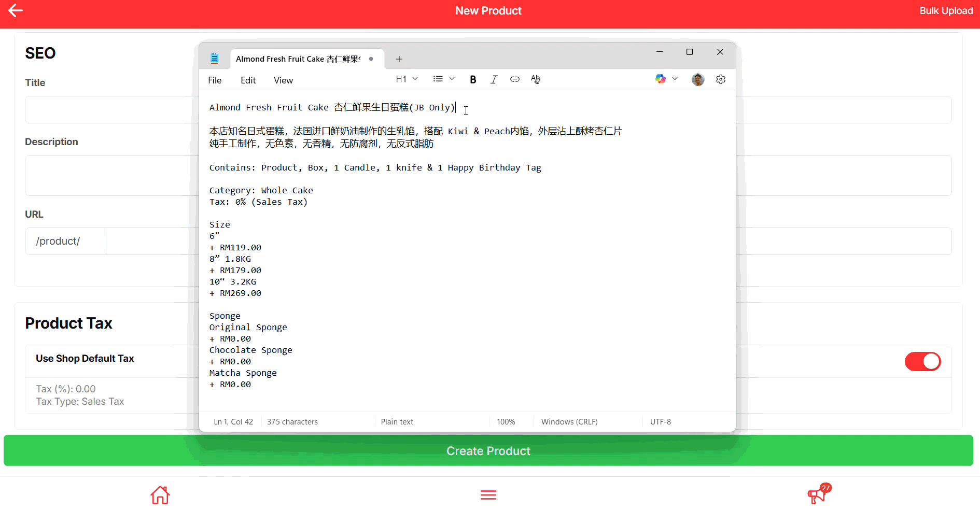Image resolution: width=980 pixels, height=510 pixels.
Task: Open the hamburger menu in bottom bar
Action: click(x=488, y=495)
